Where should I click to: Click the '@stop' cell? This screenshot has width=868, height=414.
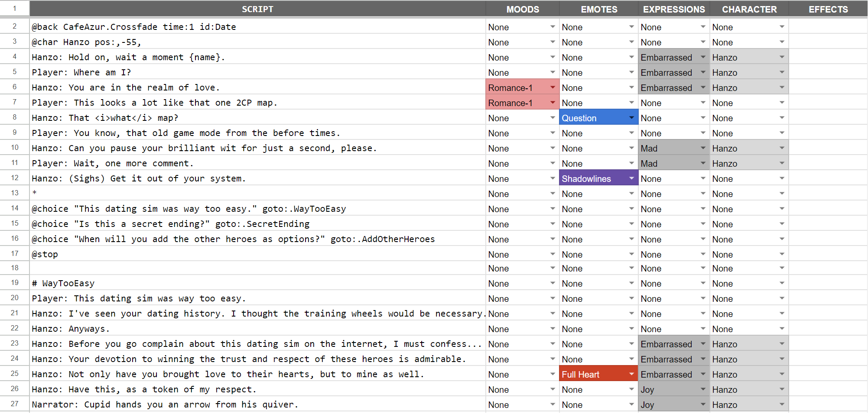(x=257, y=254)
